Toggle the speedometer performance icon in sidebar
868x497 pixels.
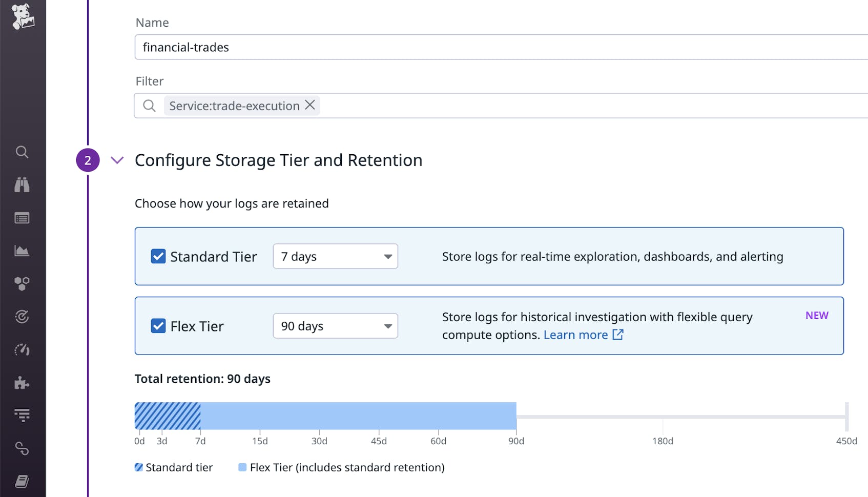tap(23, 350)
